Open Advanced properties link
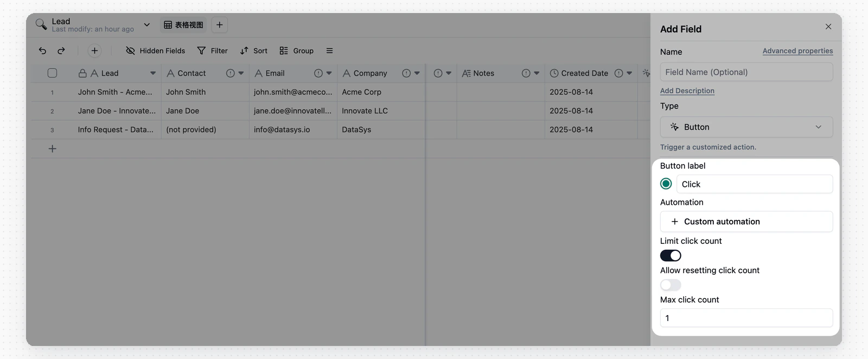Viewport: 868px width, 359px height. coord(797,51)
